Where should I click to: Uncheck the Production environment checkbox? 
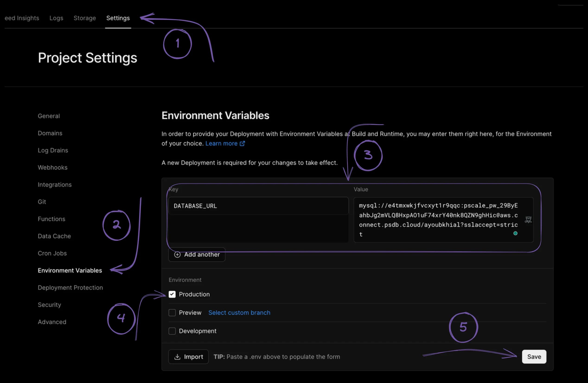(172, 294)
